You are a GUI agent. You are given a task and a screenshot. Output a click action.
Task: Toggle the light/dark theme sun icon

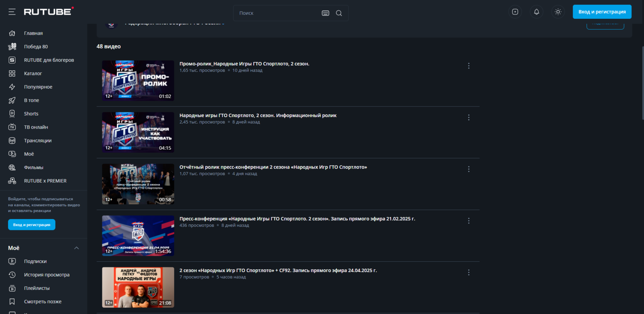558,12
